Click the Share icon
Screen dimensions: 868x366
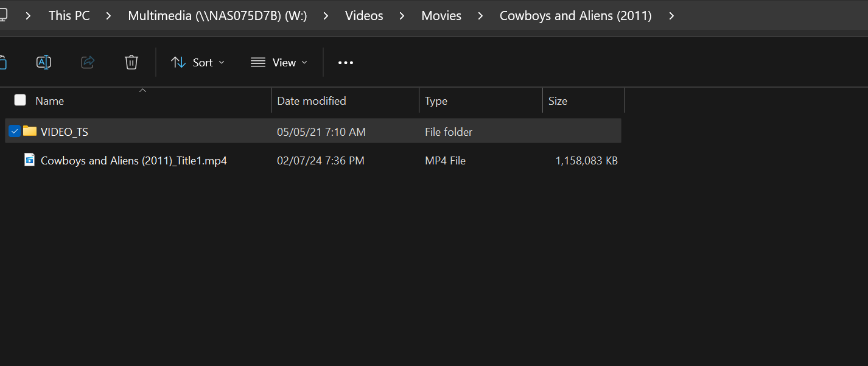tap(87, 62)
